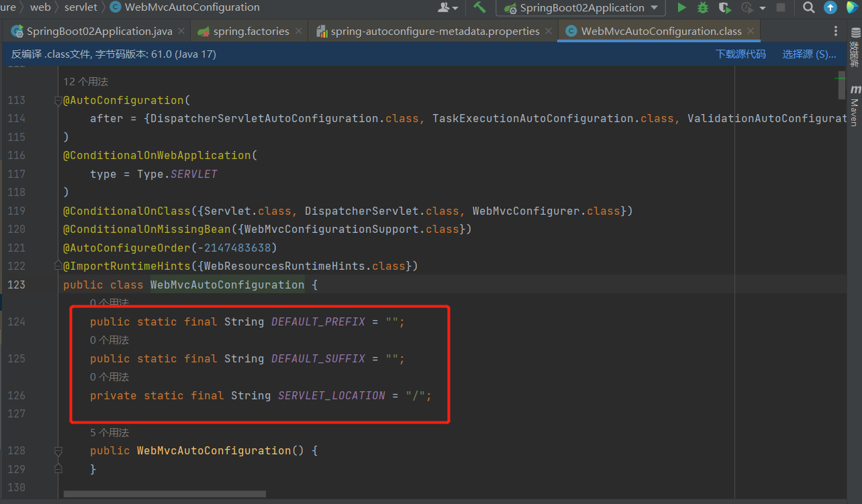The height and width of the screenshot is (504, 862).
Task: Click the 下载源代码 download sources link
Action: (740, 54)
